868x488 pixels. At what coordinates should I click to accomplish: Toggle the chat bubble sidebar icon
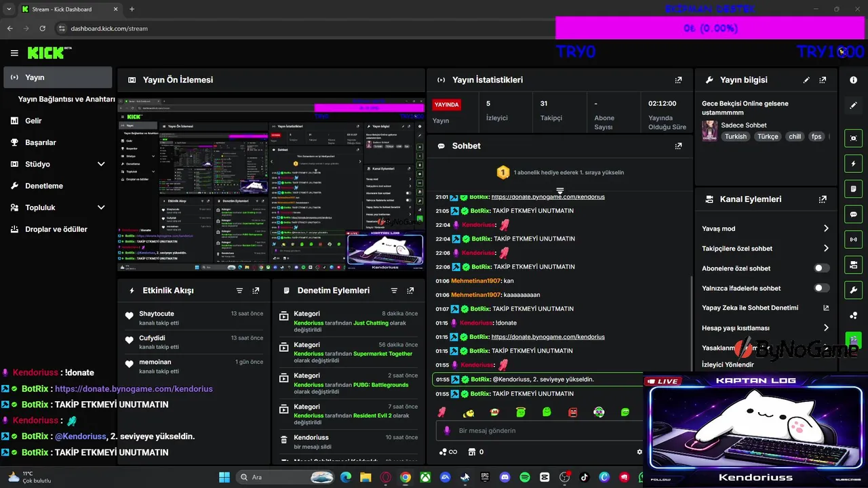pos(854,214)
